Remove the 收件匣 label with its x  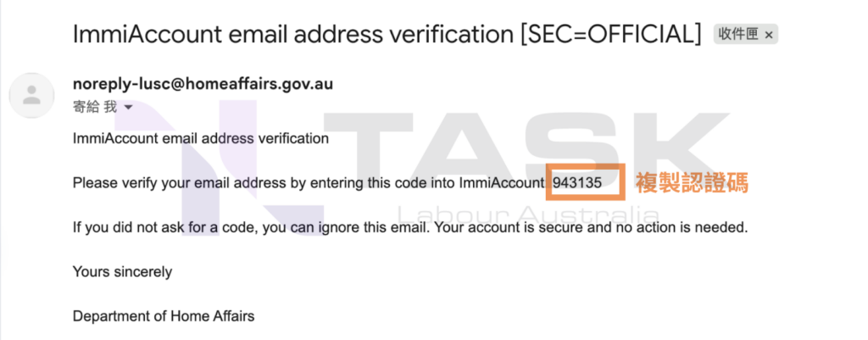coord(768,35)
